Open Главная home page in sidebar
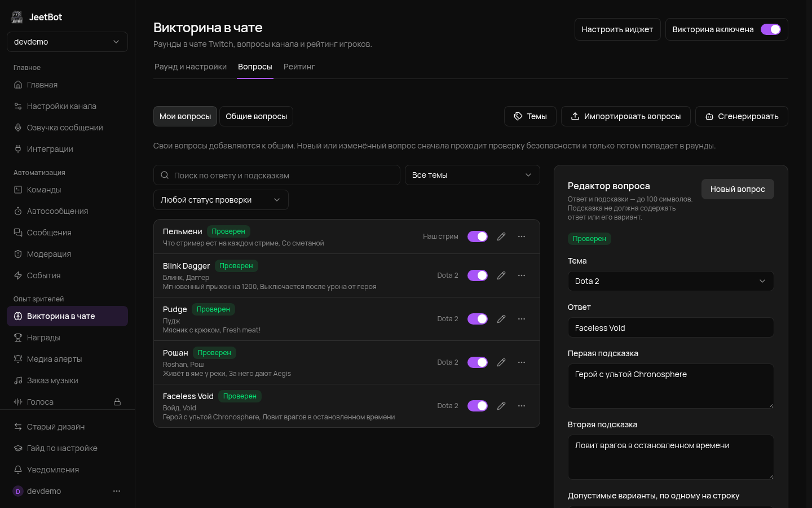The image size is (812, 508). [x=67, y=85]
